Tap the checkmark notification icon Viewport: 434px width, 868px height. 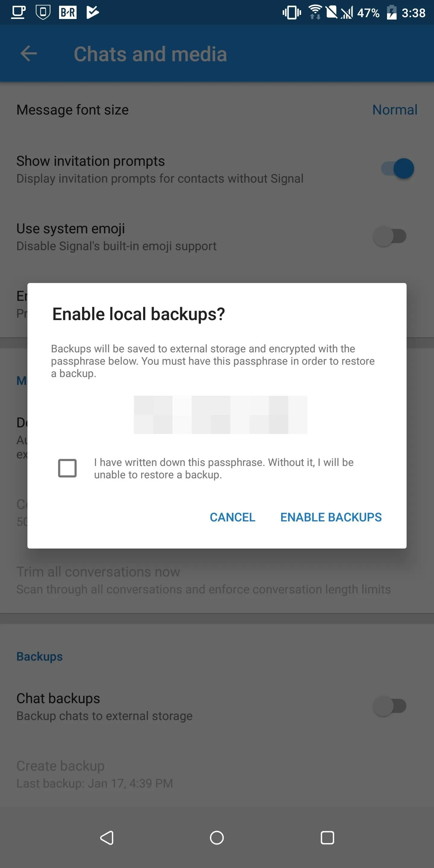coord(93,12)
